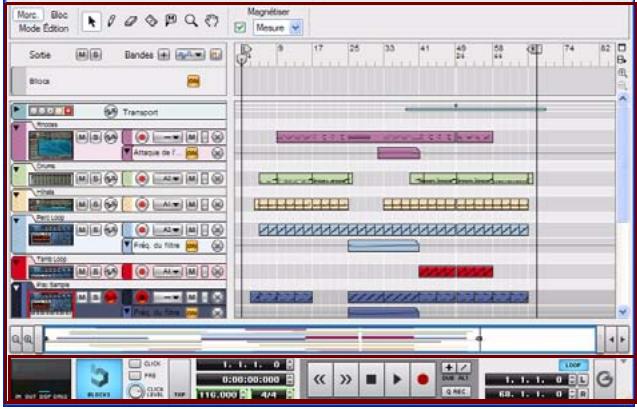Click the Stop transport button

[x=371, y=379]
